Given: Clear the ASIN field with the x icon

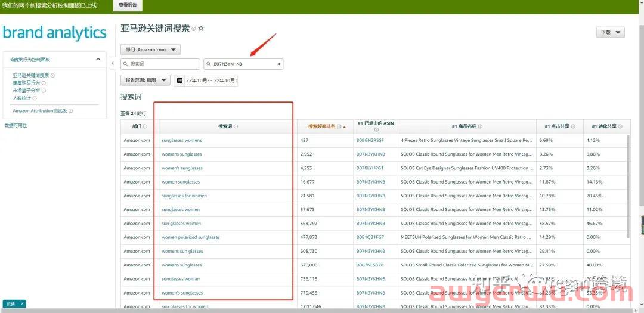Looking at the screenshot, I should pos(278,64).
